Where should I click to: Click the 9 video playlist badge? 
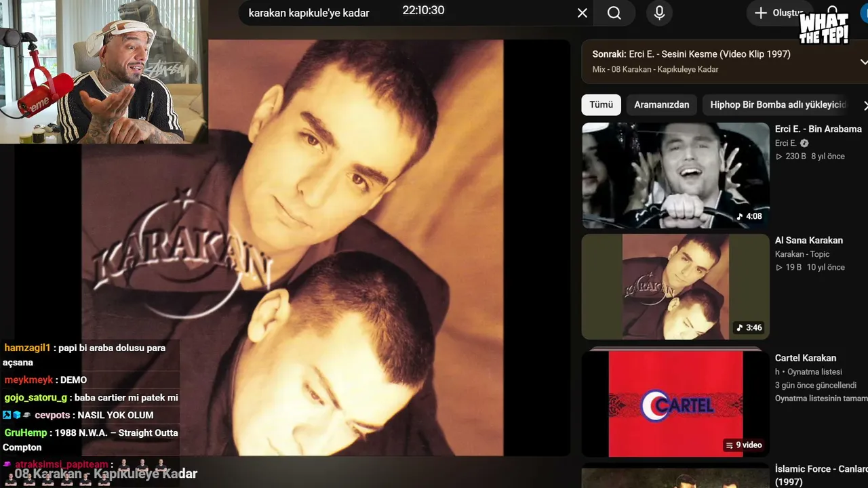tap(744, 445)
